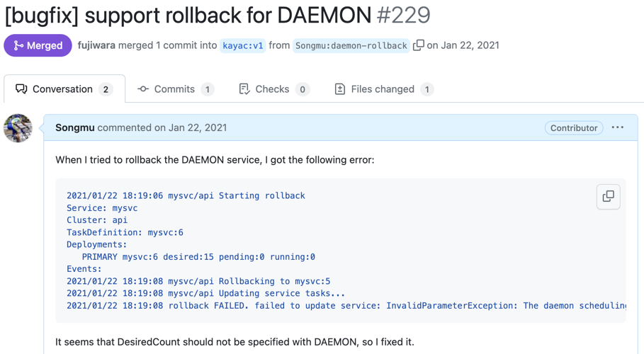Open the Songmu:daemon-rollback branch link

point(351,45)
